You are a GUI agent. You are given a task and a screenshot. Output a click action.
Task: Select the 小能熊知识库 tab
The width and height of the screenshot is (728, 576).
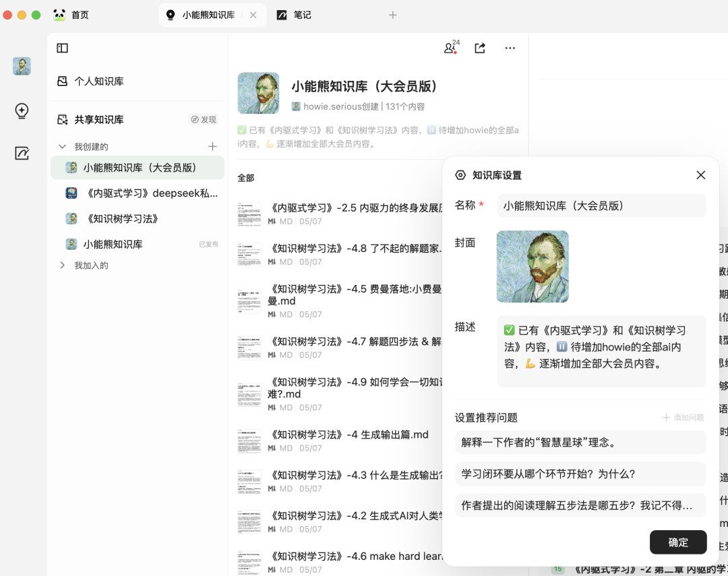(212, 15)
